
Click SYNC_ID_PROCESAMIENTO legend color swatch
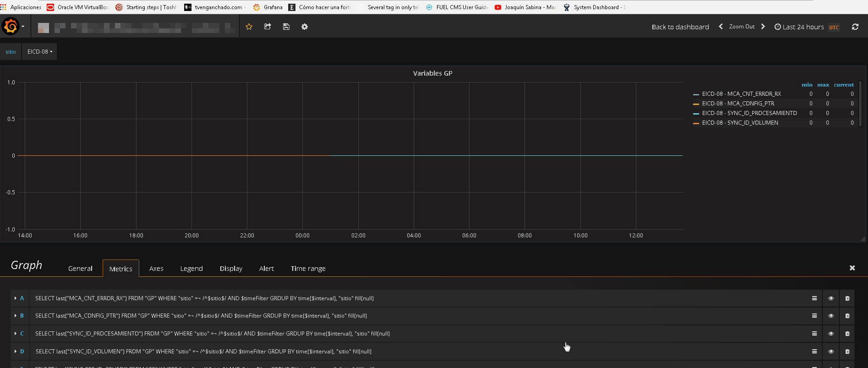pos(696,114)
